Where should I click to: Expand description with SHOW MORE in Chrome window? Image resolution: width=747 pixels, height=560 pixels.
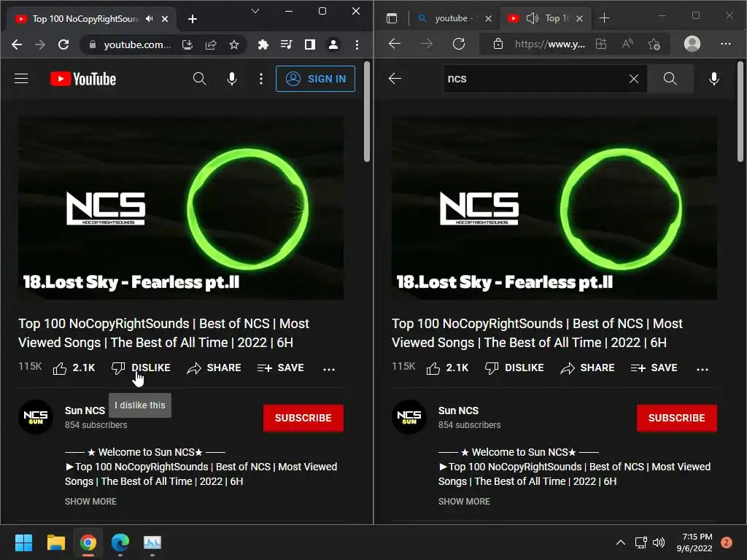(x=90, y=501)
